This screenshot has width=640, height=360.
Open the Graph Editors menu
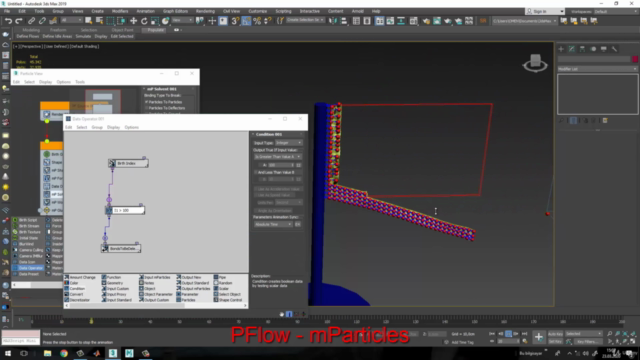point(175,11)
